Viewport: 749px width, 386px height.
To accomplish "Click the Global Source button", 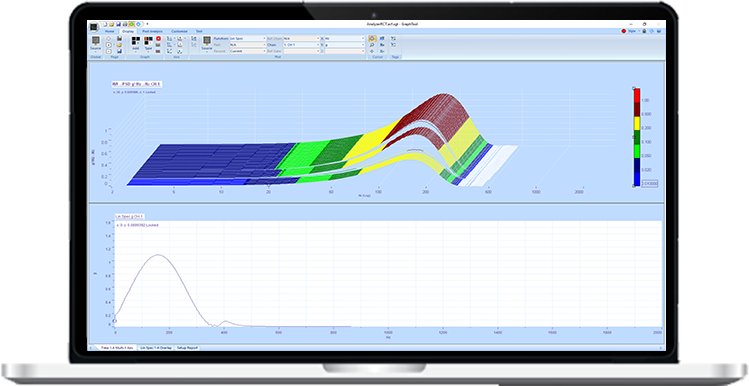I will (96, 43).
